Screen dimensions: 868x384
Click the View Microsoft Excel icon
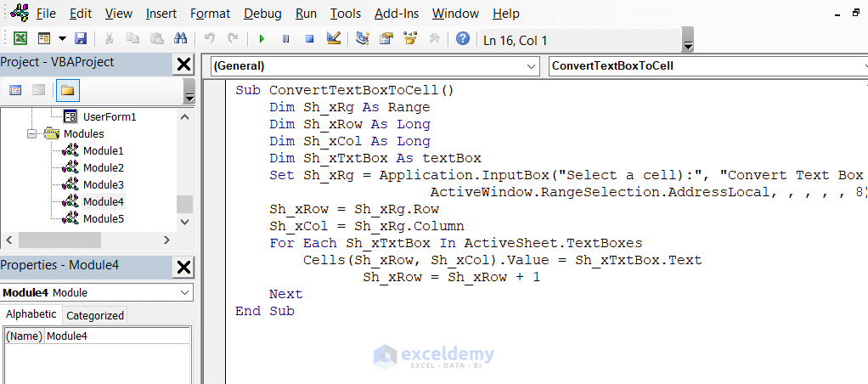point(20,39)
